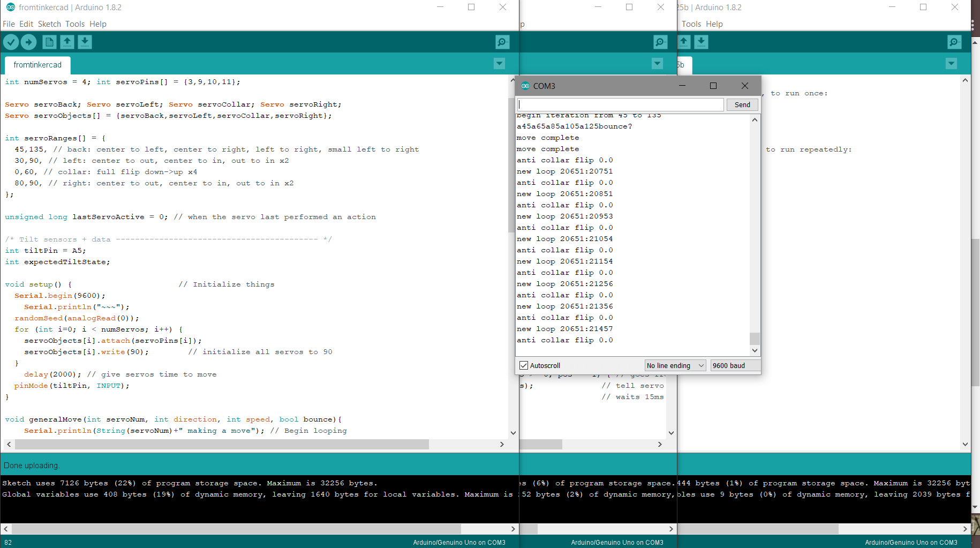This screenshot has width=980, height=548.
Task: Click the Upload arrow icon in fromtinkercad
Action: tap(29, 42)
